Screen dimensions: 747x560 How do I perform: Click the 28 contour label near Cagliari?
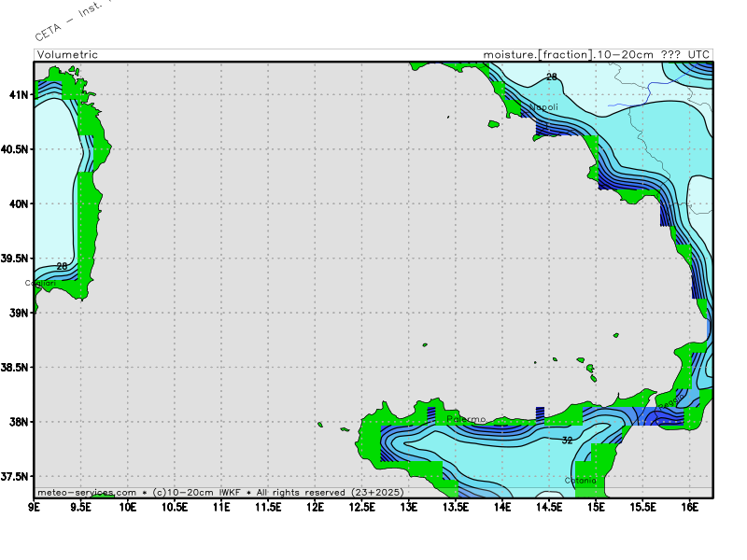point(62,266)
